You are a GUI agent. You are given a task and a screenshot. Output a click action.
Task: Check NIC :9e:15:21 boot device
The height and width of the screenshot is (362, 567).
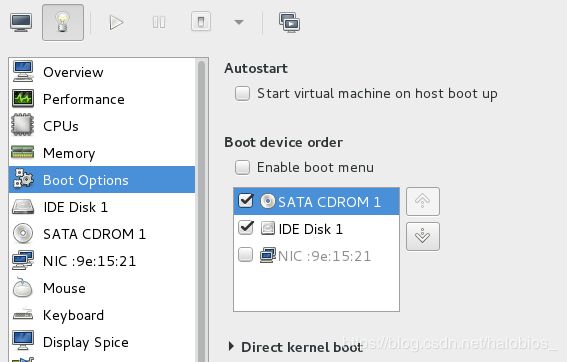(246, 254)
